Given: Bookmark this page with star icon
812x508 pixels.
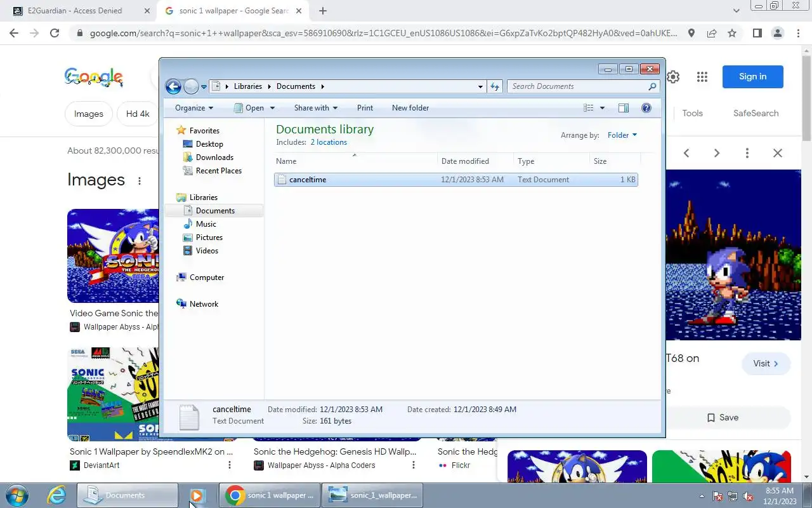Looking at the screenshot, I should click(732, 33).
